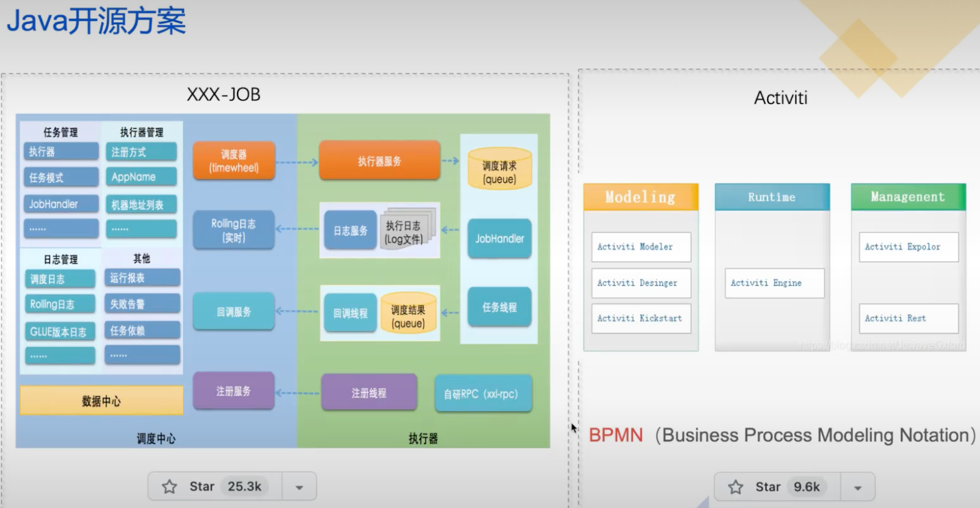980x508 pixels.
Task: Click the Activiti Rest box
Action: click(909, 318)
